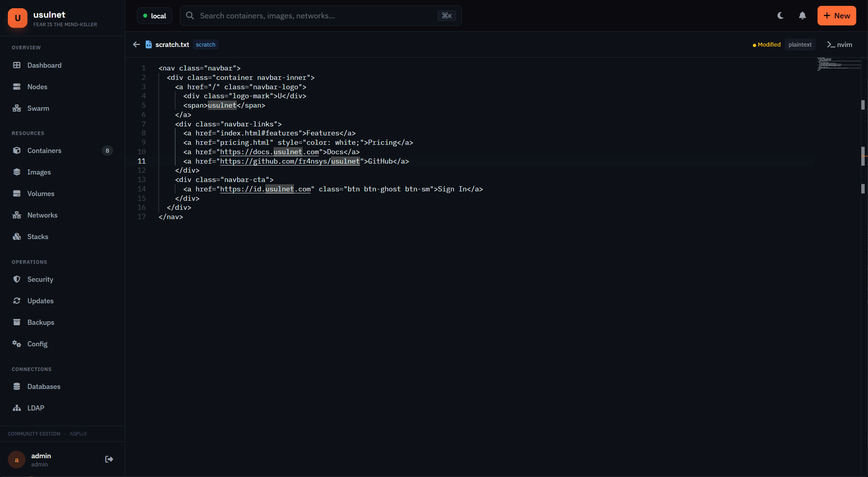Open the plaintext language selector
This screenshot has height=477, width=868.
point(800,45)
